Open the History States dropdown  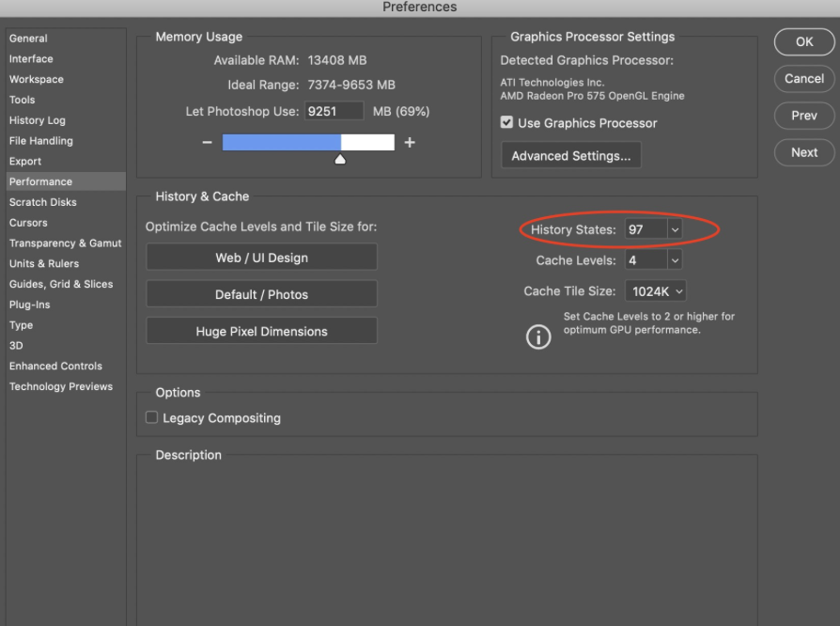pyautogui.click(x=674, y=229)
